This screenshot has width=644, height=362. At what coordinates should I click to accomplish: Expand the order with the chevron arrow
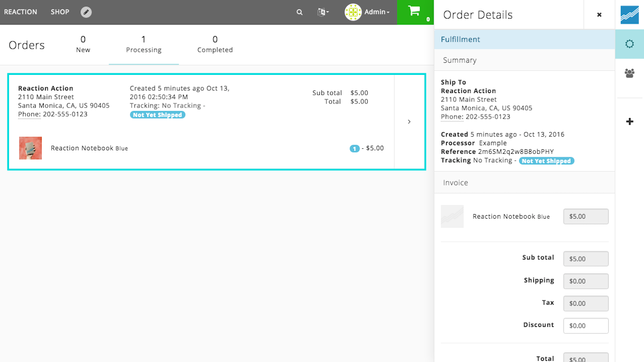(x=409, y=122)
